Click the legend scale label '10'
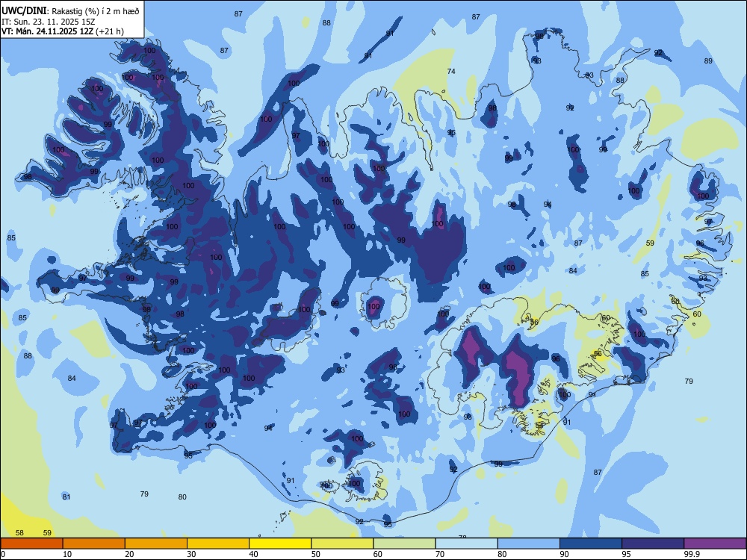 67,554
